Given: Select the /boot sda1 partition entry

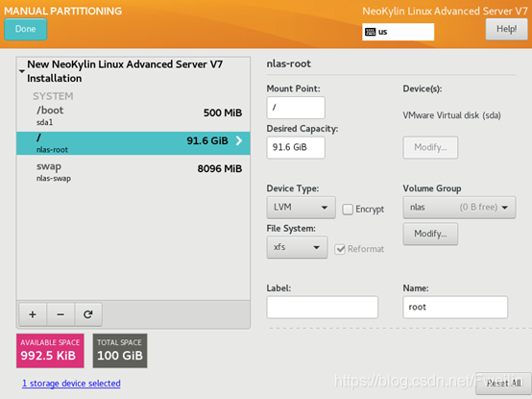Looking at the screenshot, I should tap(133, 115).
